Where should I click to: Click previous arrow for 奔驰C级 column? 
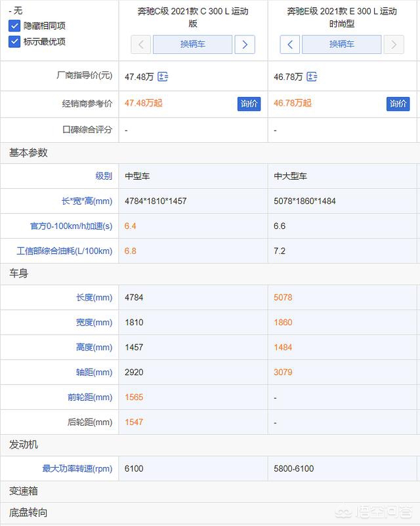[x=140, y=45]
